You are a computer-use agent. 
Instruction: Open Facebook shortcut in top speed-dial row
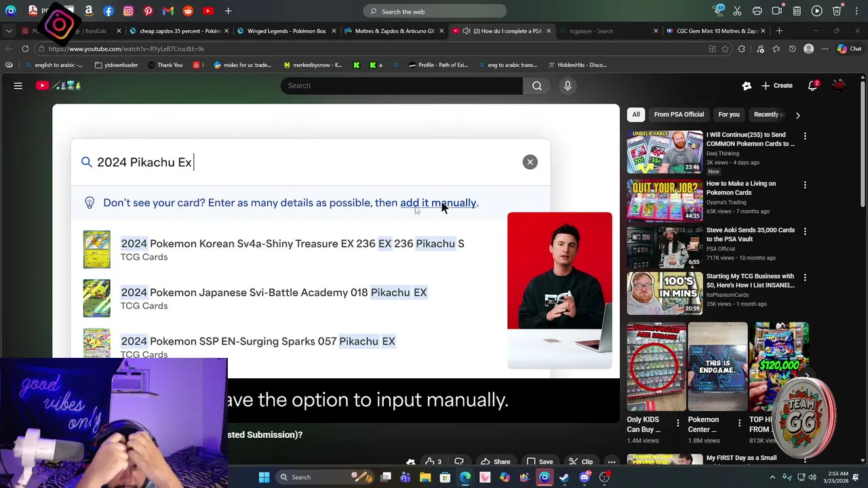click(x=108, y=11)
